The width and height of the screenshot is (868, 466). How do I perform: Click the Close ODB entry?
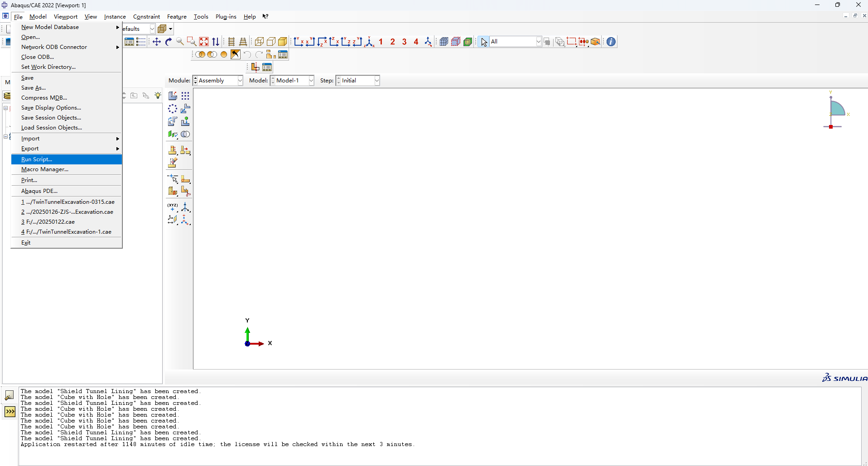(x=67, y=57)
